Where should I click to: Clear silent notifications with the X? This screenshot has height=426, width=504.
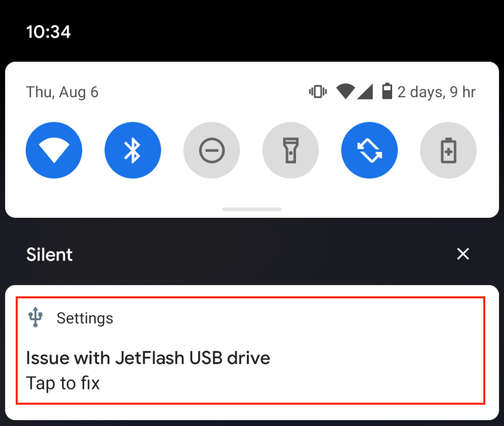click(x=463, y=254)
